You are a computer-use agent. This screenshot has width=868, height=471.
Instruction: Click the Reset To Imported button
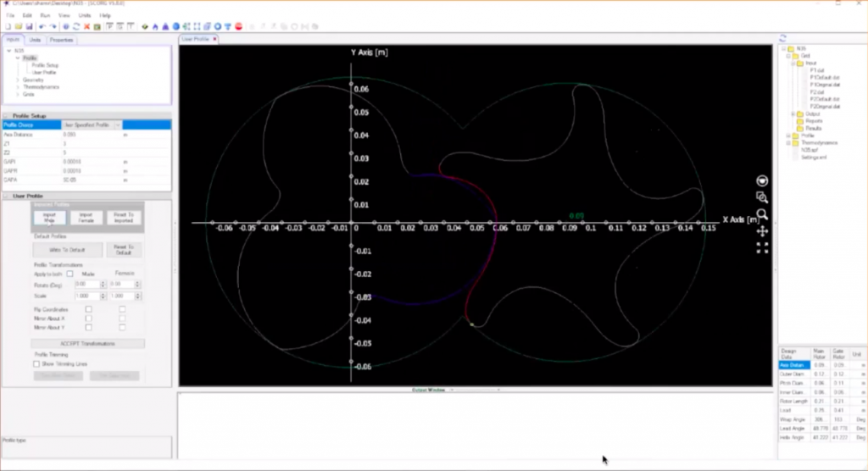coord(124,218)
